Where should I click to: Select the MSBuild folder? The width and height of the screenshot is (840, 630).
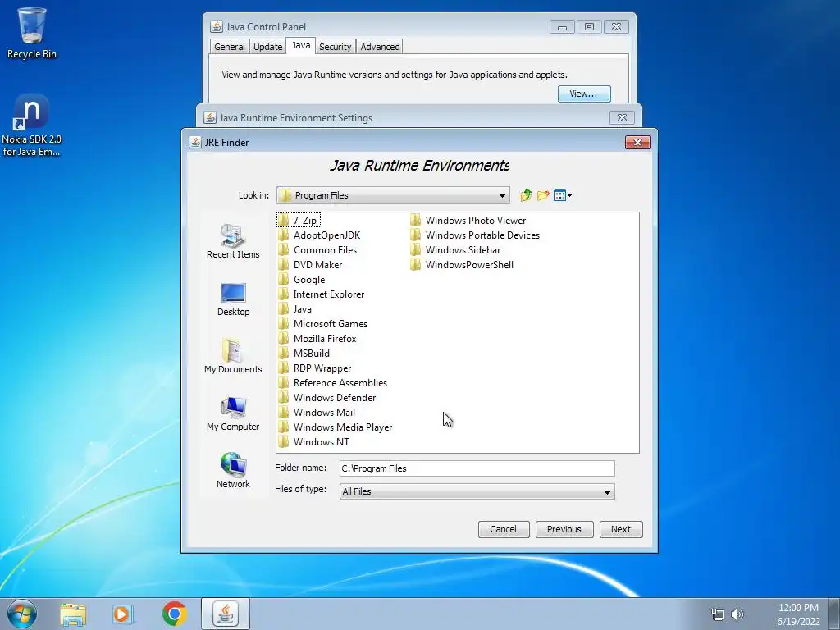click(304, 353)
